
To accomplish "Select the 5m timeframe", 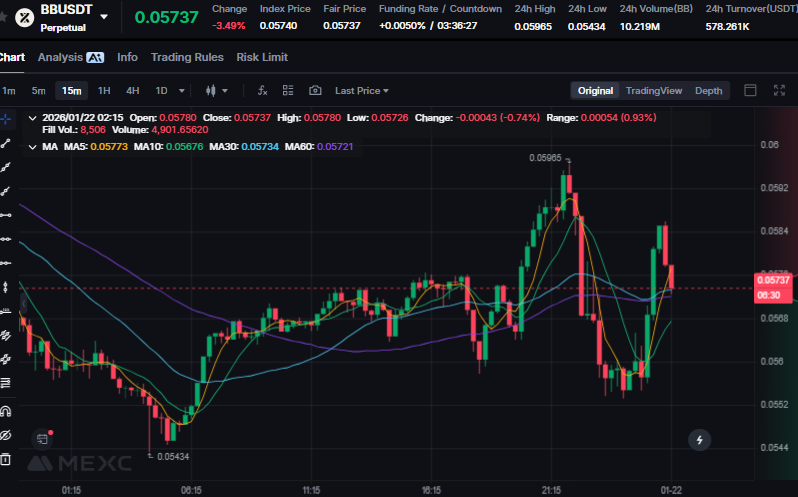I will (38, 91).
